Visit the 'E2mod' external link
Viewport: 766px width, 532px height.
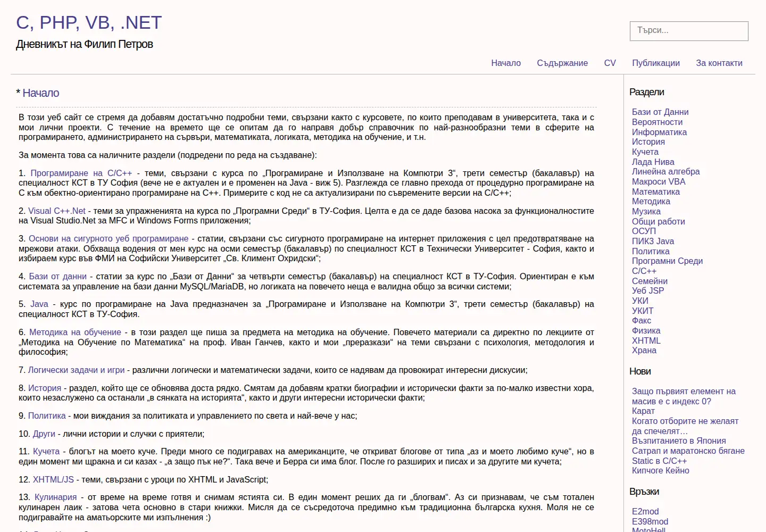pyautogui.click(x=645, y=511)
